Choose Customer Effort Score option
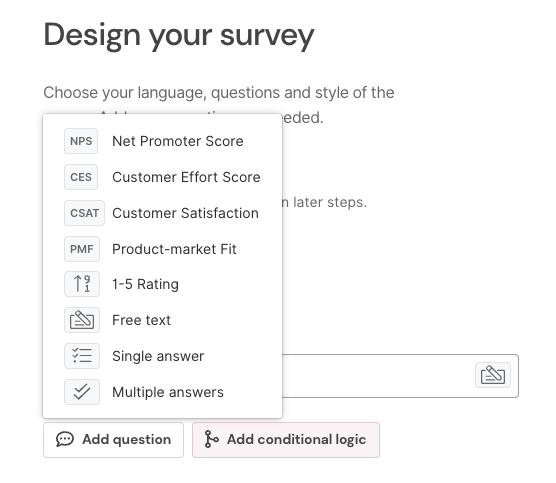Image resolution: width=556 pixels, height=483 pixels. [162, 177]
